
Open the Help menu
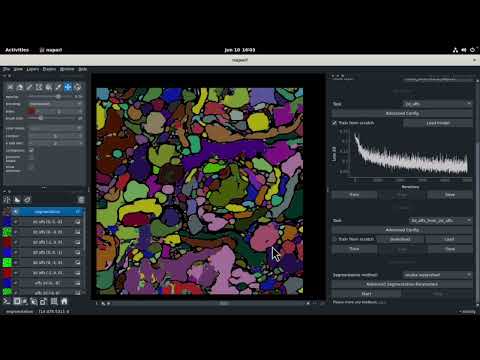82,69
